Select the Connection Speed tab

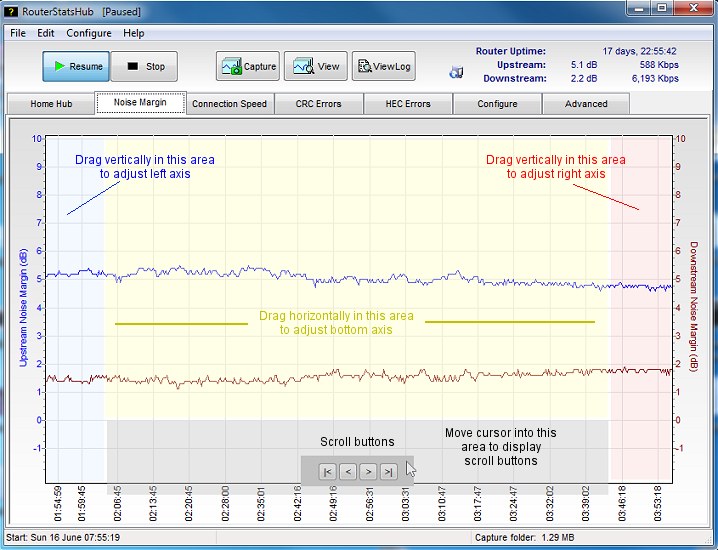point(229,104)
